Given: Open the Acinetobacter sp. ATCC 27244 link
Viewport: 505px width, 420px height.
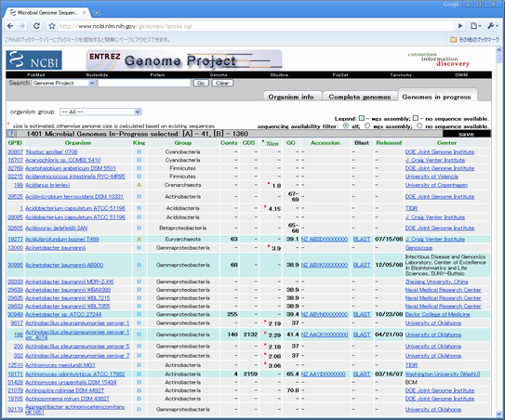Looking at the screenshot, I should coord(63,314).
